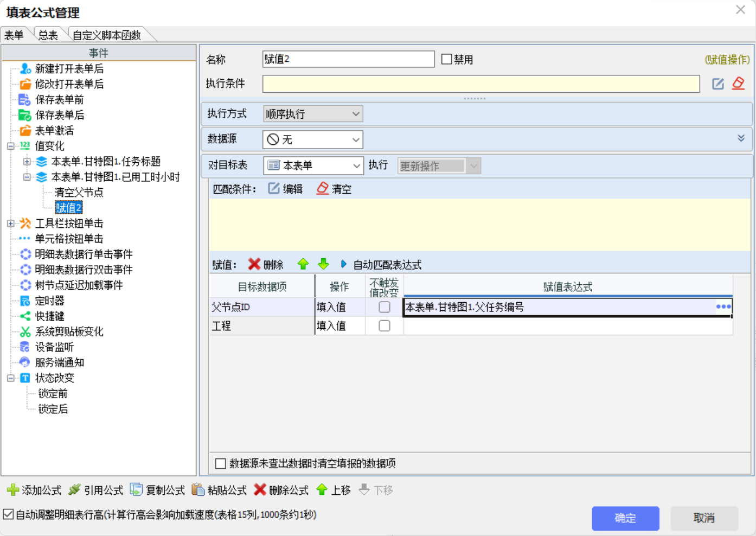Image resolution: width=756 pixels, height=536 pixels.
Task: Click 添加公式 button
Action: [x=34, y=490]
